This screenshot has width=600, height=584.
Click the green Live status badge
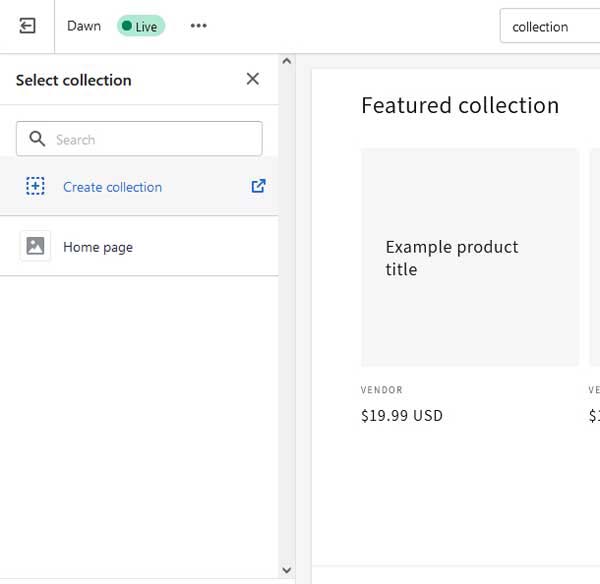[x=141, y=26]
